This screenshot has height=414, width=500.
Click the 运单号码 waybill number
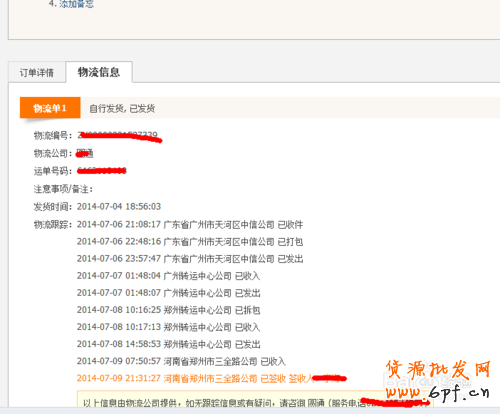(102, 171)
